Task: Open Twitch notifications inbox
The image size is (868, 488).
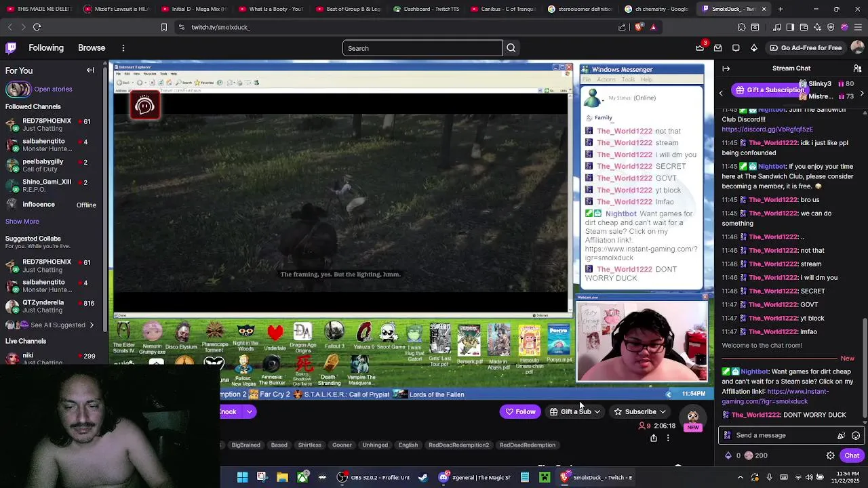Action: 718,48
